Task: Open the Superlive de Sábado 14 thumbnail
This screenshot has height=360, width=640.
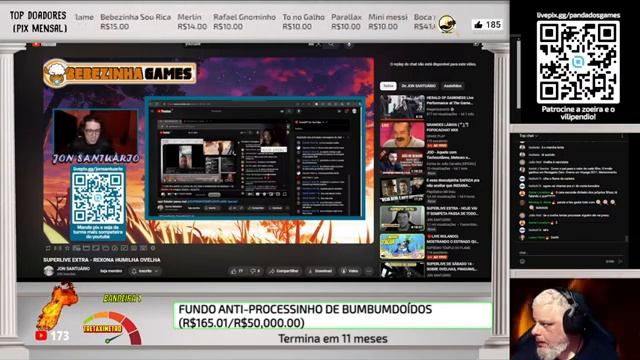Action: click(402, 270)
